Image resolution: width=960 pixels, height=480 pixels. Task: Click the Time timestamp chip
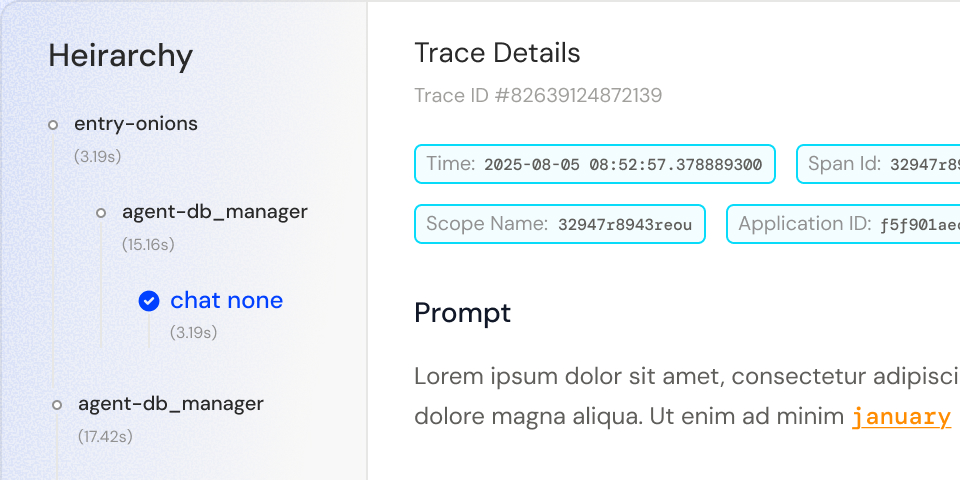click(595, 164)
